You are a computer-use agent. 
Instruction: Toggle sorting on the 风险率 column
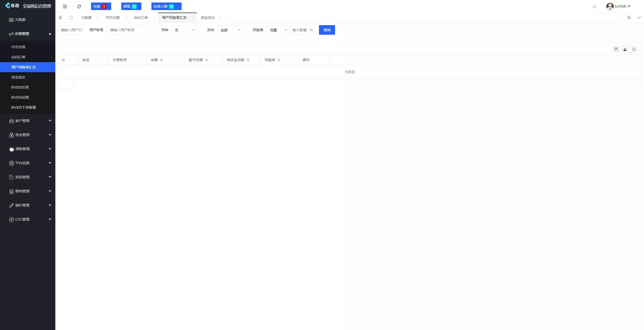tap(279, 60)
